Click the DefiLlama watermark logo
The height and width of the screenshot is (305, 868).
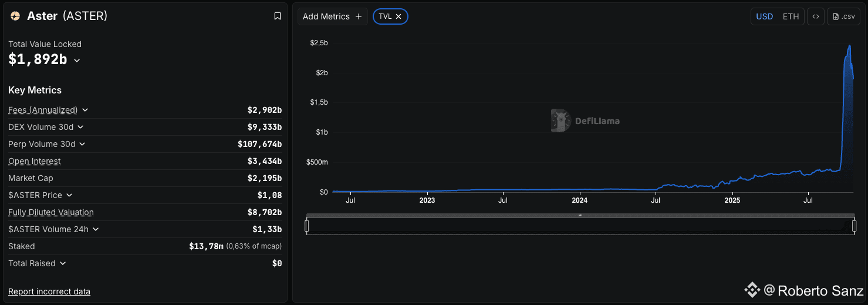[560, 120]
